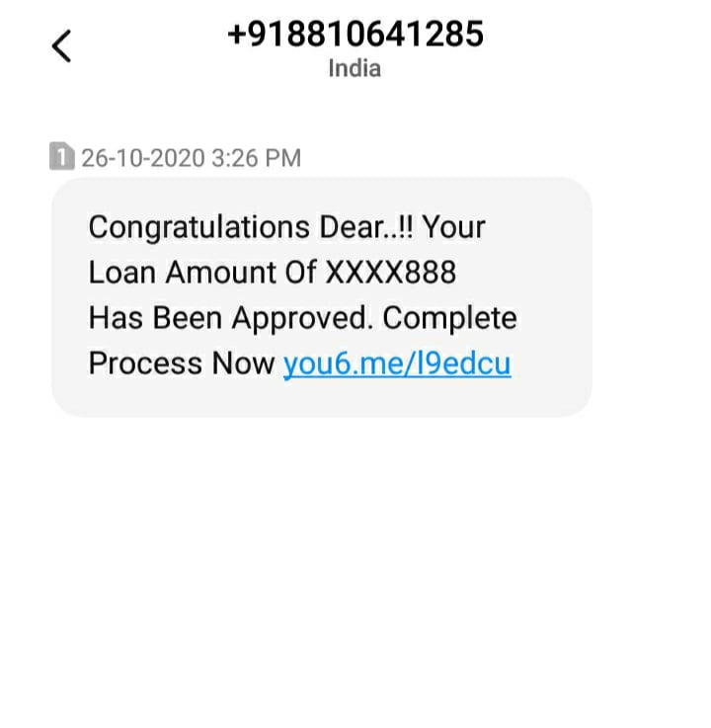Tap the XXXX888 amount text
This screenshot has width=711, height=728.
point(390,273)
